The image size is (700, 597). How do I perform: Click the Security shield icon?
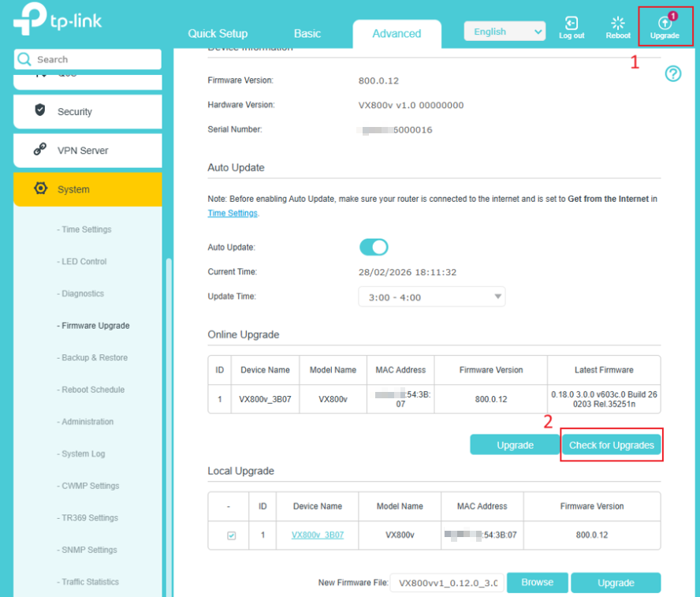point(40,110)
